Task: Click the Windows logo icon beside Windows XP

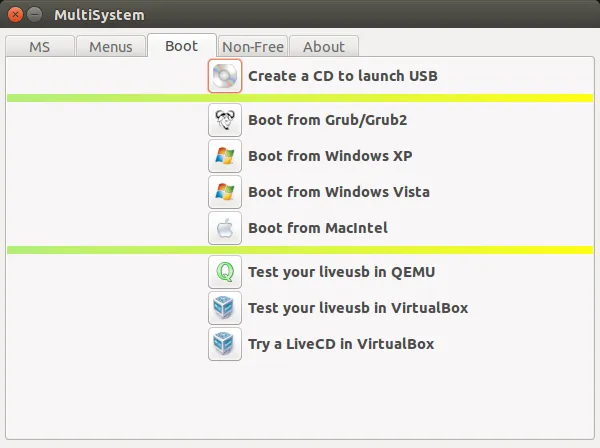Action: tap(225, 156)
